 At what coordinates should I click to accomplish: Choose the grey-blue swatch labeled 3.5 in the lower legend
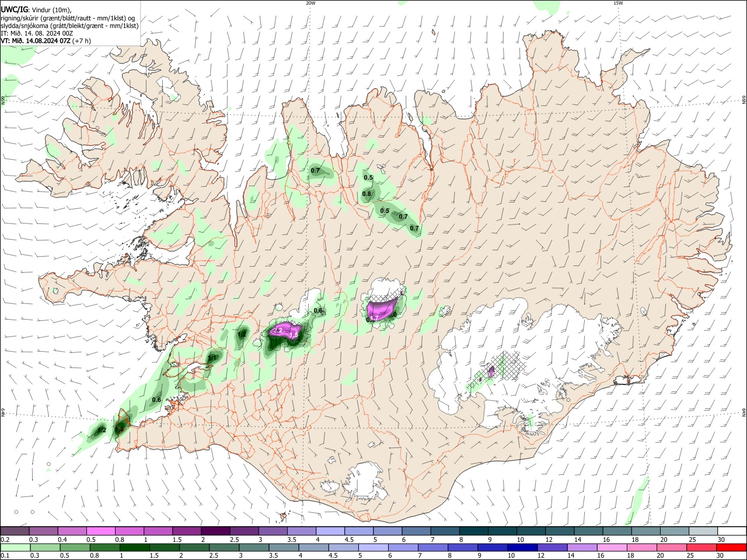[x=283, y=547]
